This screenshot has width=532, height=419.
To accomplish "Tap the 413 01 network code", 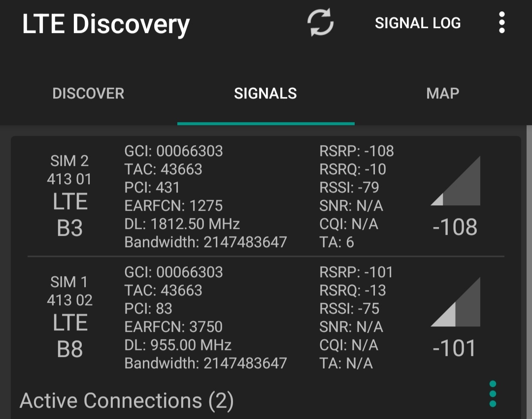I will click(x=69, y=179).
